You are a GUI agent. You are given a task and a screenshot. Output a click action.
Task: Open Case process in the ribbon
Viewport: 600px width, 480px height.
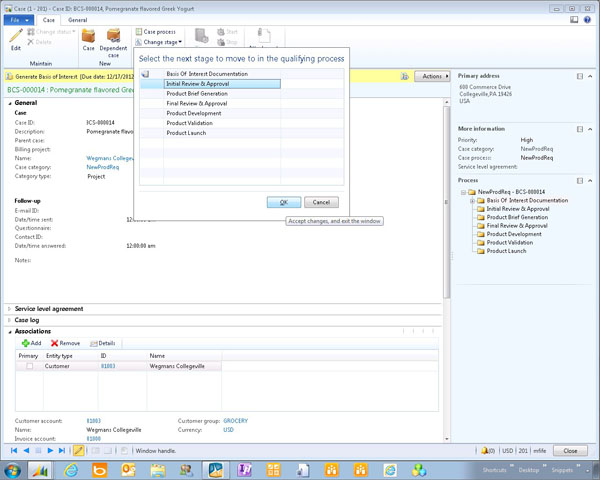pos(156,32)
